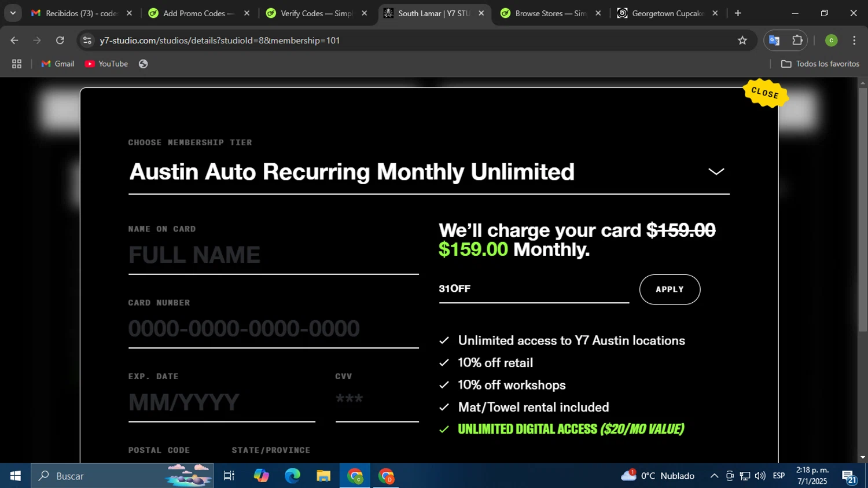The image size is (868, 488).
Task: Open the Extensions puzzle icon
Action: [x=797, y=41]
